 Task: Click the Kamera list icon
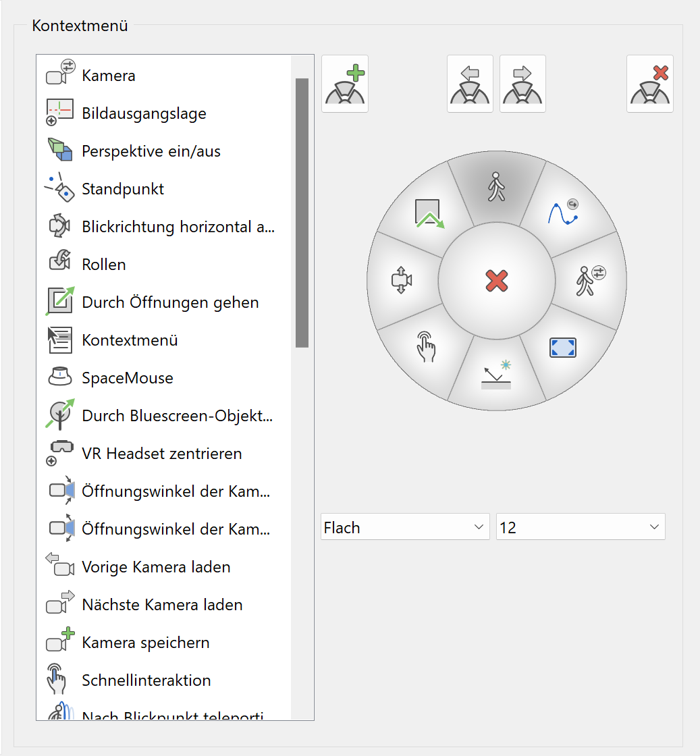[x=60, y=74]
